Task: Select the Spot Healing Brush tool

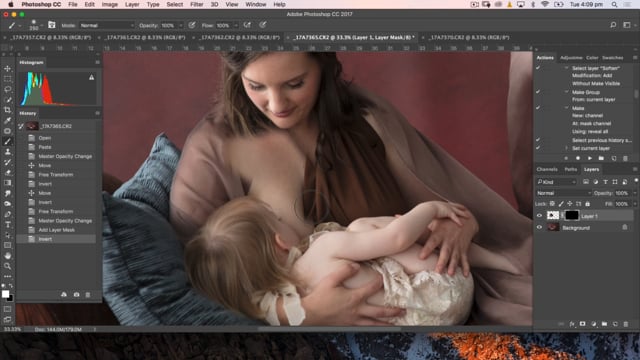Action: 7,131
